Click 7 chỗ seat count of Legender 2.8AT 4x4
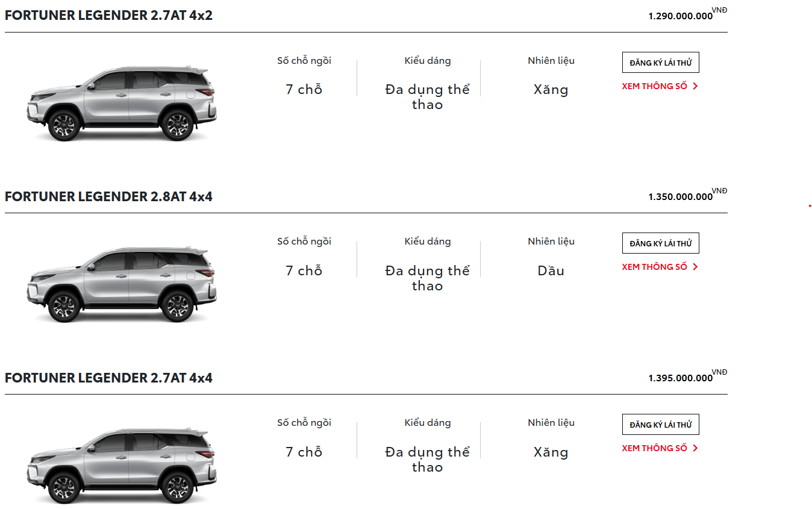 [304, 271]
